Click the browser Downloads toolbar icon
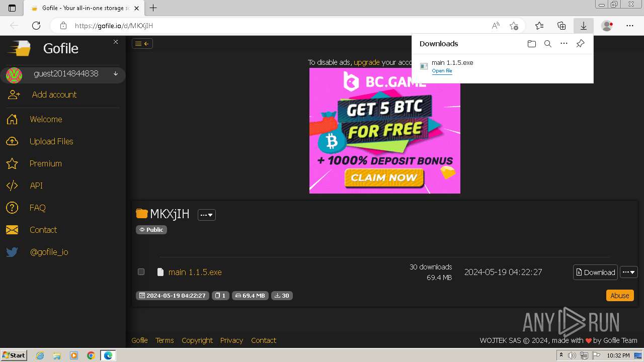 584,26
